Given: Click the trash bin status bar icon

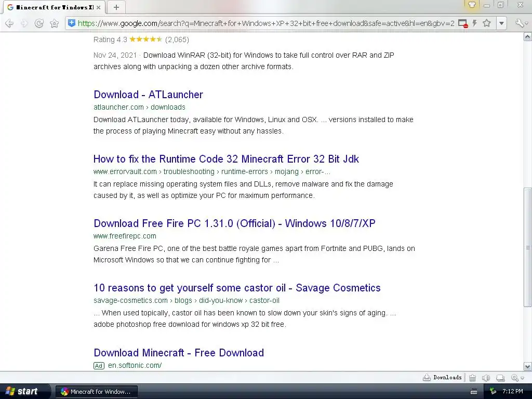Looking at the screenshot, I should (x=472, y=378).
